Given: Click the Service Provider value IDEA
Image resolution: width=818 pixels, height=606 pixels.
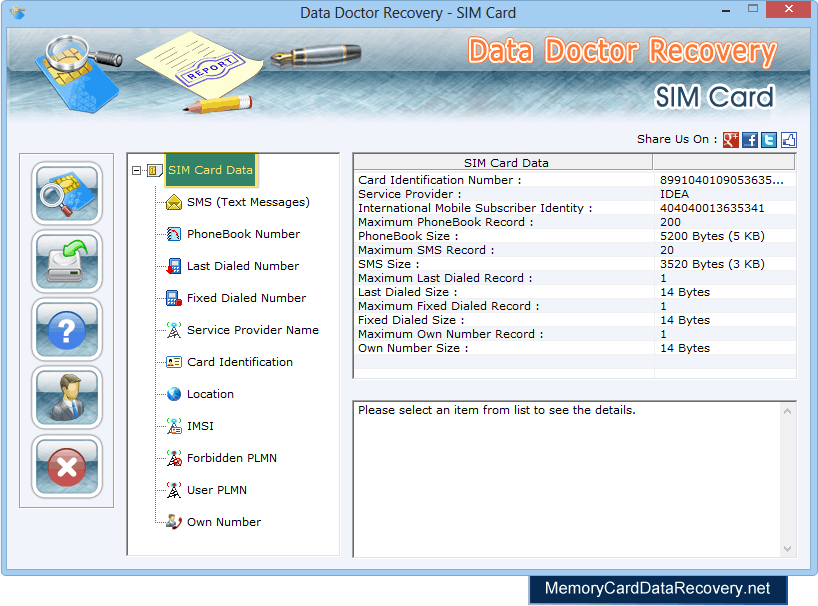Looking at the screenshot, I should pos(674,194).
